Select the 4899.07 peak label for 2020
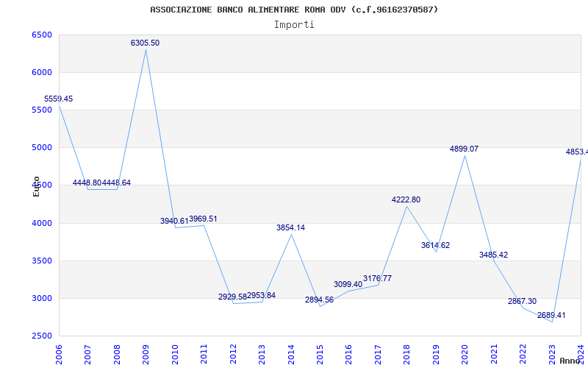Image resolution: width=588 pixels, height=368 pixels. (x=465, y=149)
